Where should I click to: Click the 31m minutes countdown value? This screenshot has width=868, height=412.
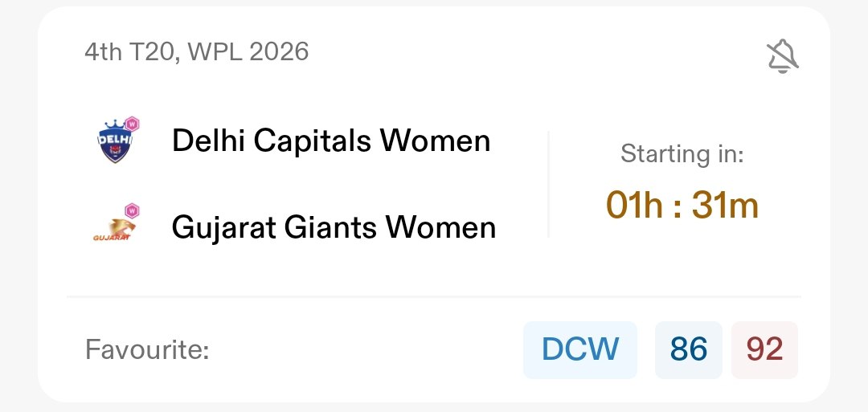click(x=724, y=206)
